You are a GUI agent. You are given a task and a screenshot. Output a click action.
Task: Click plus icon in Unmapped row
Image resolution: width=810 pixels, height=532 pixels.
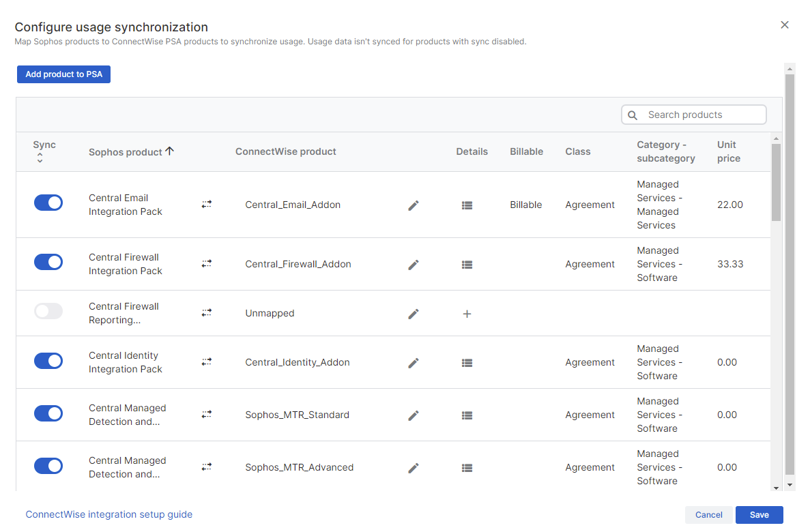click(x=467, y=314)
